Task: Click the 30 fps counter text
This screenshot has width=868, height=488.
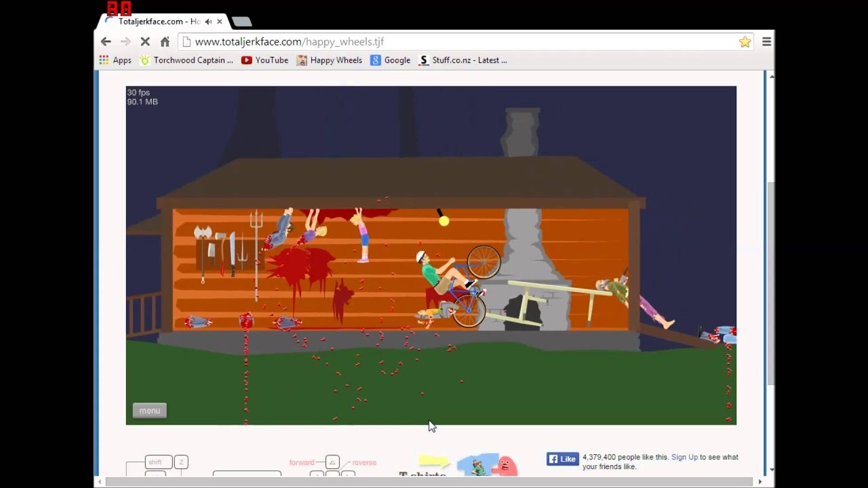Action: (x=138, y=93)
